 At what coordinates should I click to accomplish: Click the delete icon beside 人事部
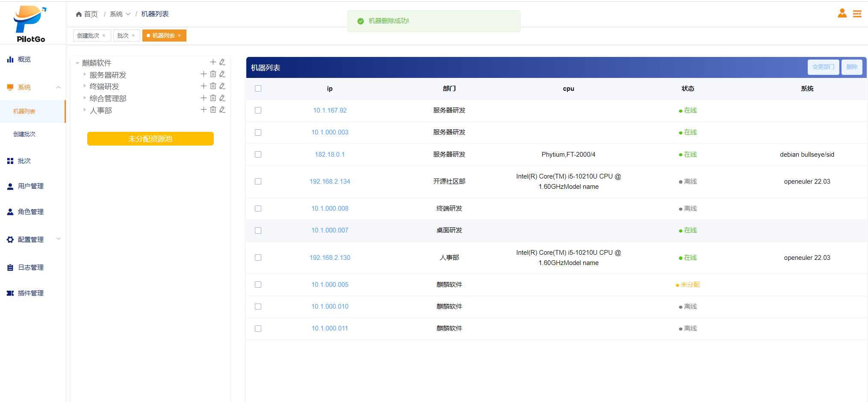[x=213, y=110]
